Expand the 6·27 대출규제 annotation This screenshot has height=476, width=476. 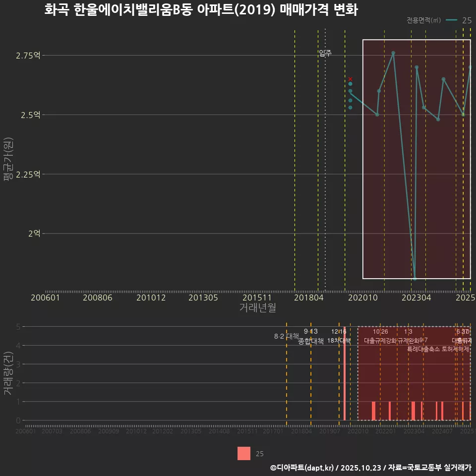[x=462, y=337]
